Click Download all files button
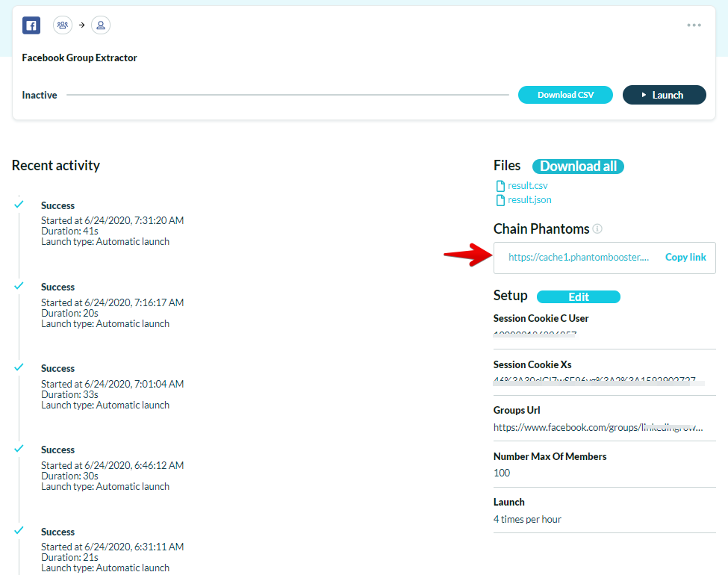 point(578,167)
